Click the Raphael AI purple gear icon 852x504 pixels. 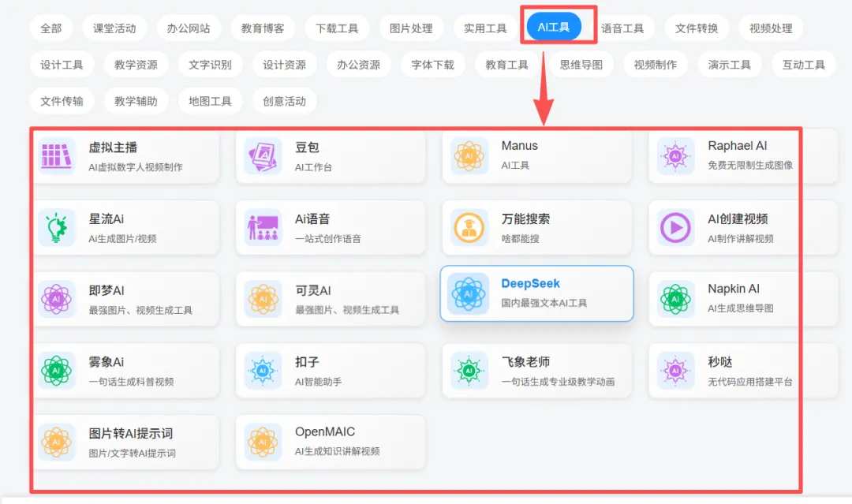(675, 156)
